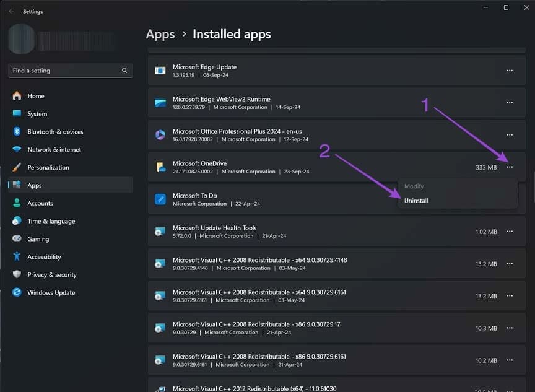
Task: Select the Microsoft To Do app name
Action: (x=195, y=196)
